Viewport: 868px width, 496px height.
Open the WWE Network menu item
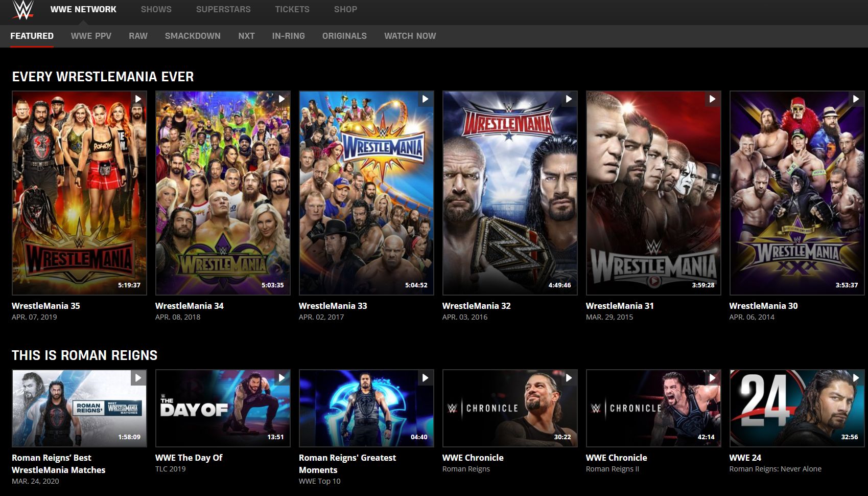pyautogui.click(x=83, y=9)
